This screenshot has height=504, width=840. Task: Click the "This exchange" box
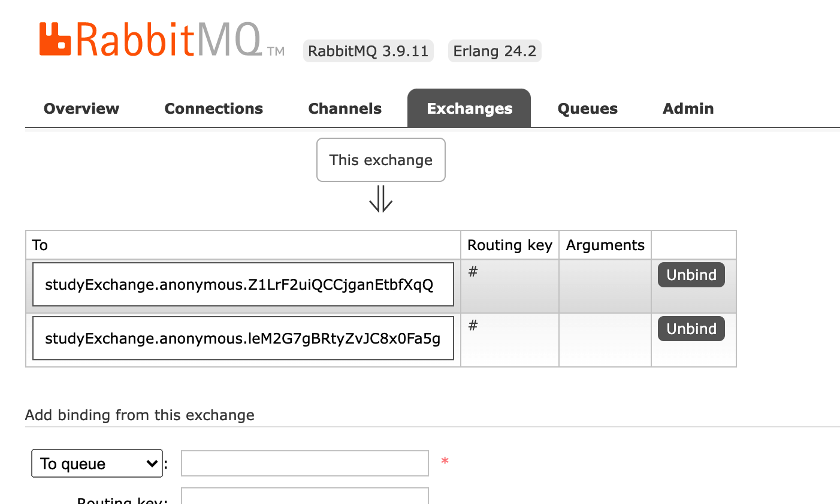click(381, 160)
